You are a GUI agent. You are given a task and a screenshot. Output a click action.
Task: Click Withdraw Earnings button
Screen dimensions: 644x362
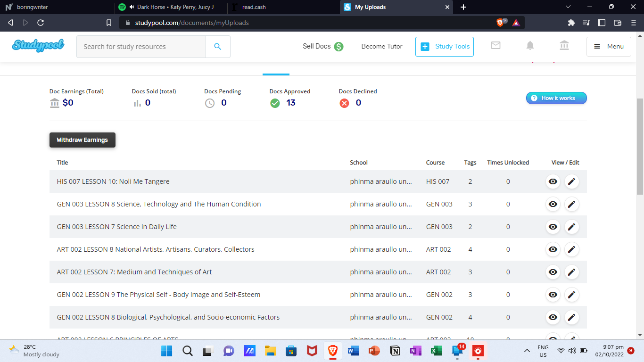point(83,140)
